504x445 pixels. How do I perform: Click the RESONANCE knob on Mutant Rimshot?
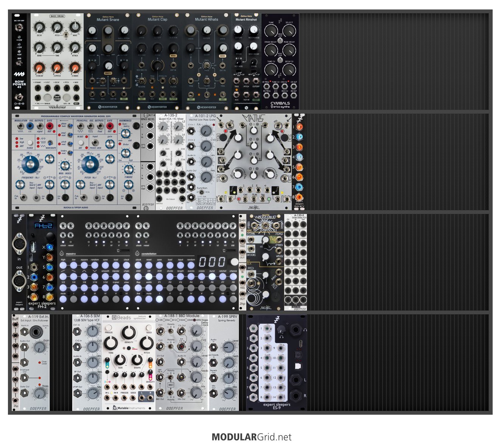click(254, 31)
